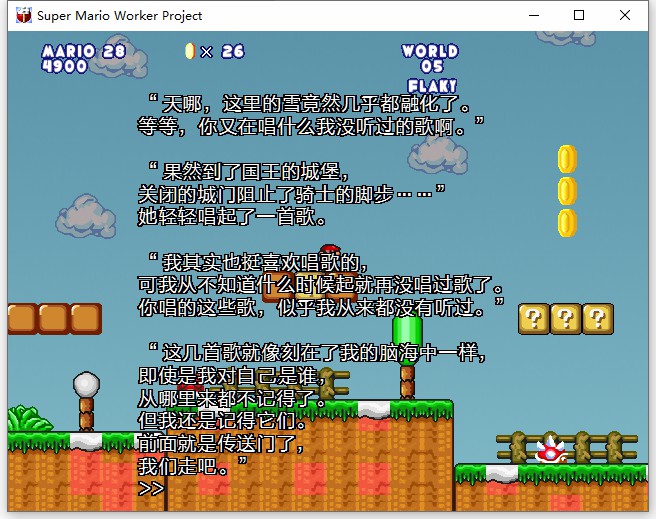This screenshot has height=519, width=656.
Task: Click the dialog line 她轻轻唱起了一首歌。
Action: (x=232, y=217)
